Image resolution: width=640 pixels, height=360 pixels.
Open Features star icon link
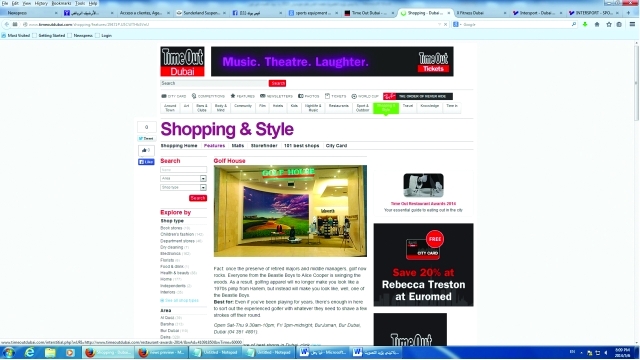pos(242,96)
